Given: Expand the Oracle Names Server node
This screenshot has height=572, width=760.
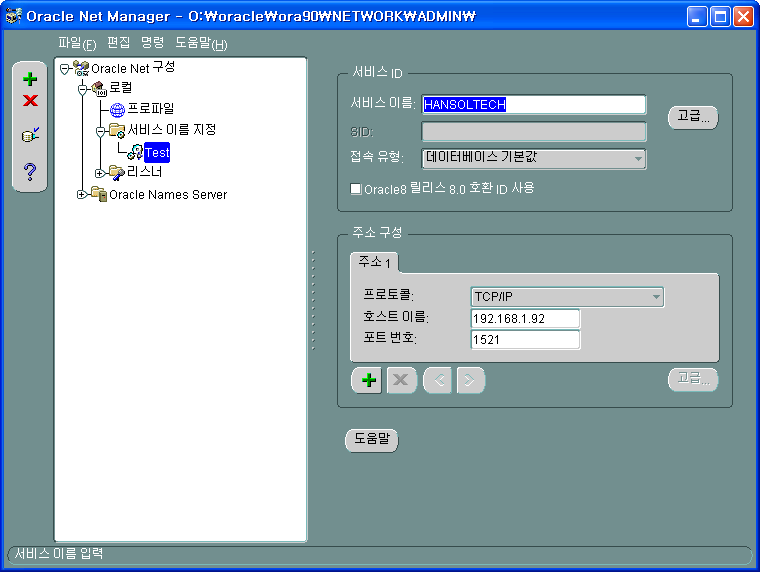Looking at the screenshot, I should [x=81, y=194].
